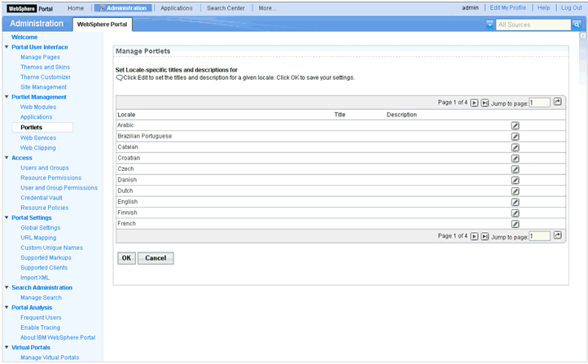588x364 pixels.
Task: Click the edit icon for Catalan locale
Action: click(x=515, y=147)
